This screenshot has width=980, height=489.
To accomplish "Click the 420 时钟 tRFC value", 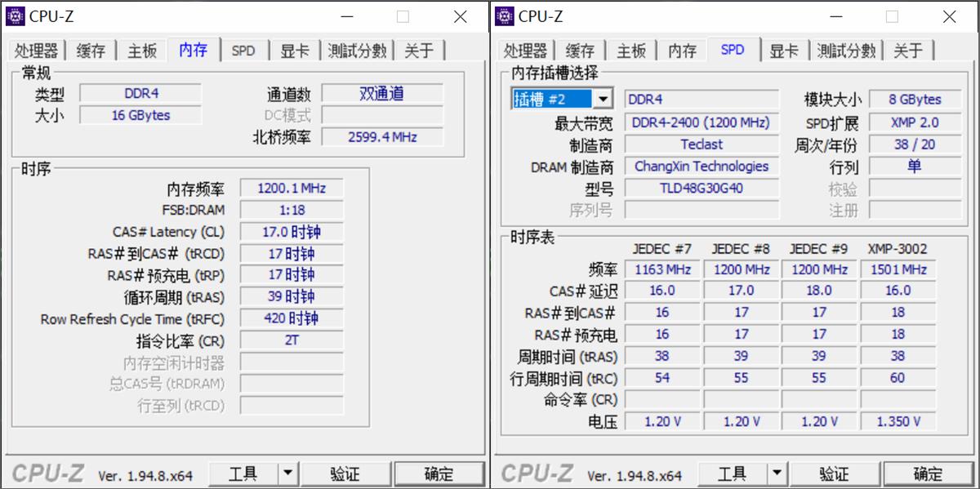I will pos(292,318).
